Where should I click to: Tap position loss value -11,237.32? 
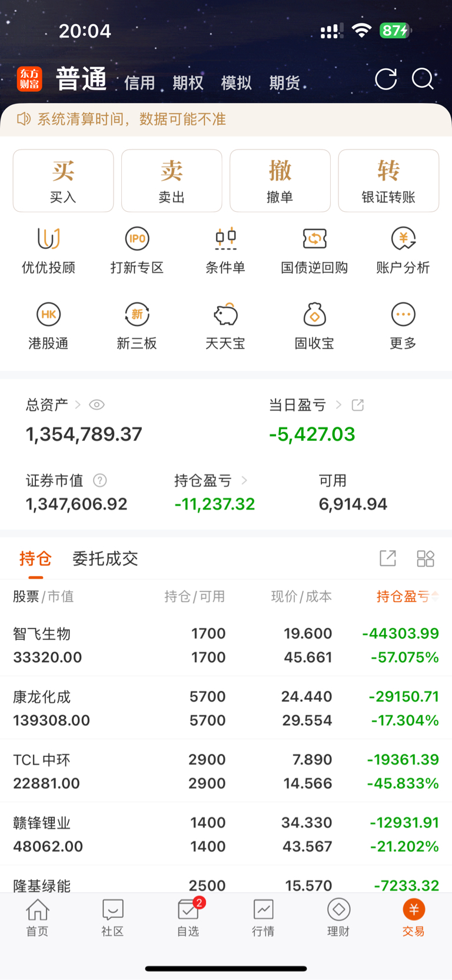pos(215,504)
